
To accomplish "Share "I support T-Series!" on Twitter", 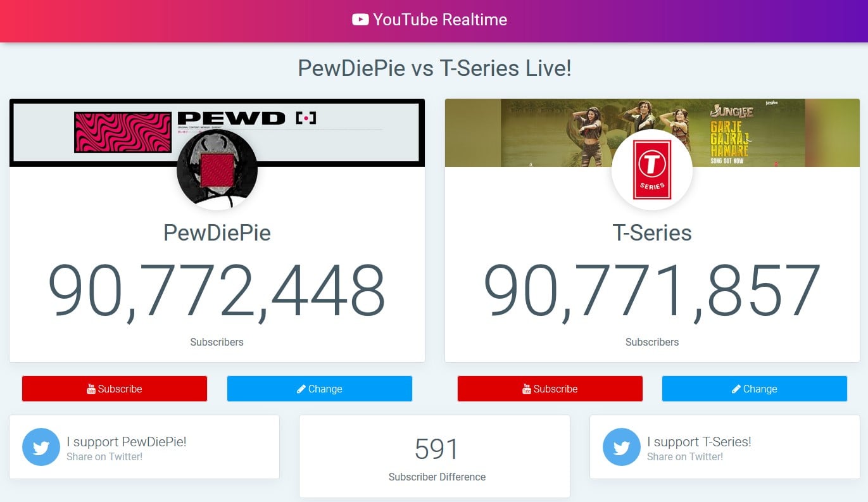I will tap(725, 448).
